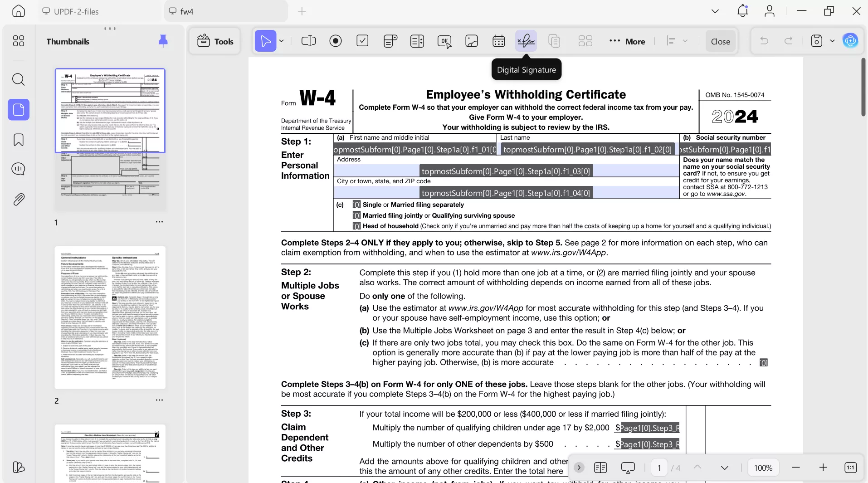The width and height of the screenshot is (868, 483).
Task: Select the Radio Button form tool
Action: tap(336, 41)
